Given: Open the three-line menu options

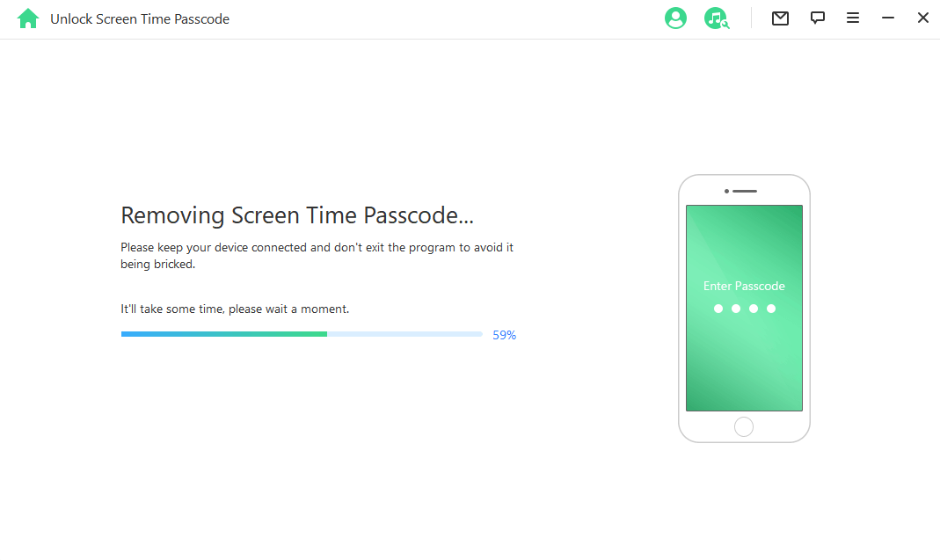Looking at the screenshot, I should [x=853, y=18].
